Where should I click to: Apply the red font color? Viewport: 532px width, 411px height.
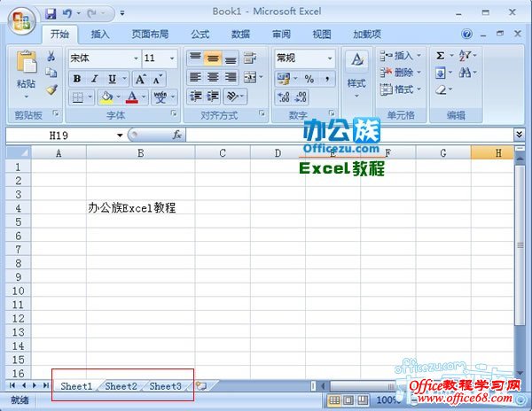click(x=132, y=97)
